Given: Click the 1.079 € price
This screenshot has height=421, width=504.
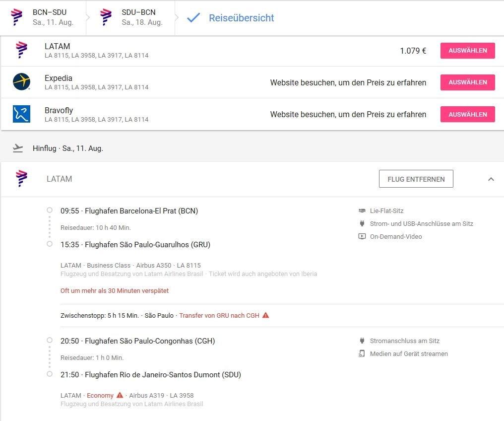Looking at the screenshot, I should coord(413,51).
